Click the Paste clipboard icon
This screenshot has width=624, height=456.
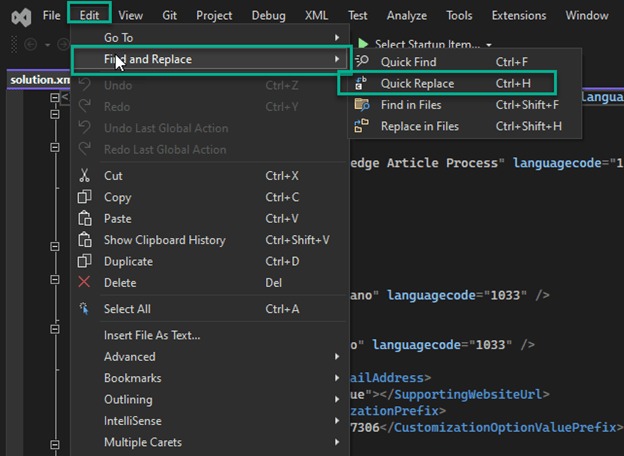pos(85,219)
